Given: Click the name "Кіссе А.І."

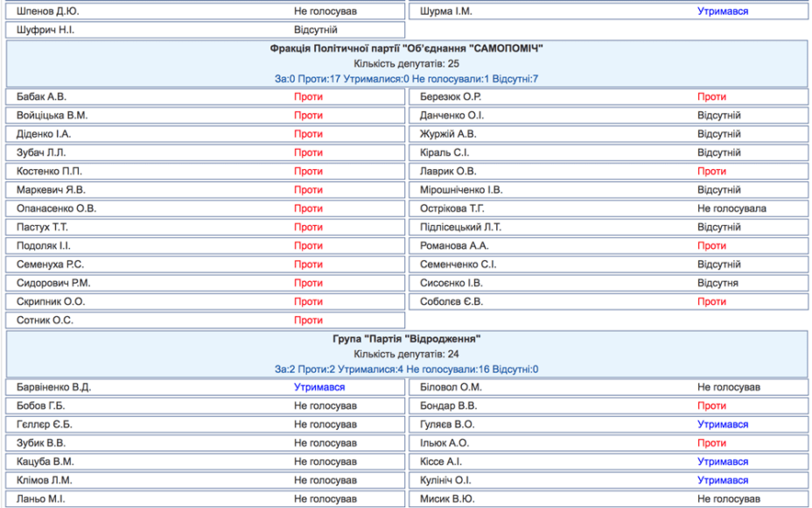Looking at the screenshot, I should [x=441, y=462].
